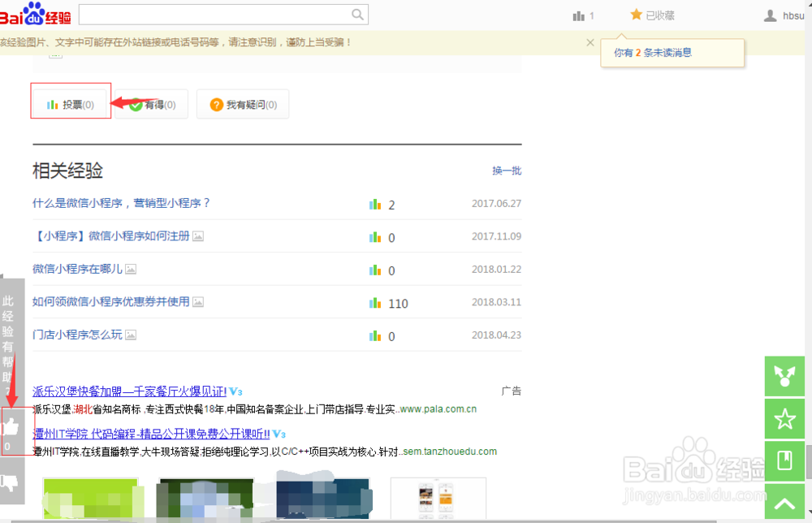The height and width of the screenshot is (523, 812).
Task: Toggle the 有得(0) helpful button
Action: pyautogui.click(x=151, y=103)
